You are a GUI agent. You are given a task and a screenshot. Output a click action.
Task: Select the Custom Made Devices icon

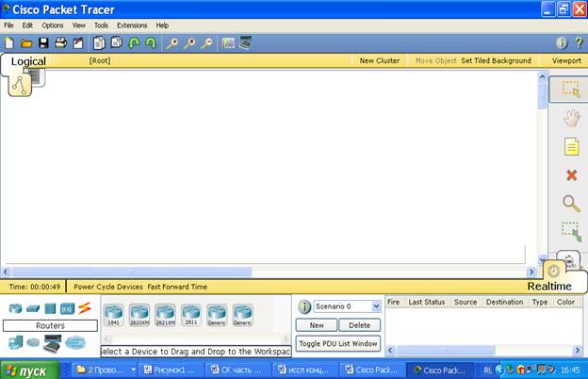(x=52, y=343)
